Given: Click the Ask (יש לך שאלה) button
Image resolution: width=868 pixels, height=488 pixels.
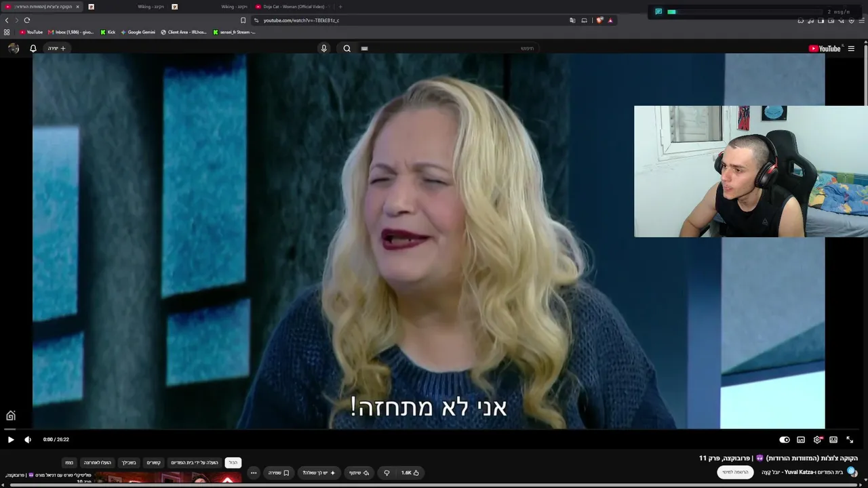Looking at the screenshot, I should (x=319, y=472).
